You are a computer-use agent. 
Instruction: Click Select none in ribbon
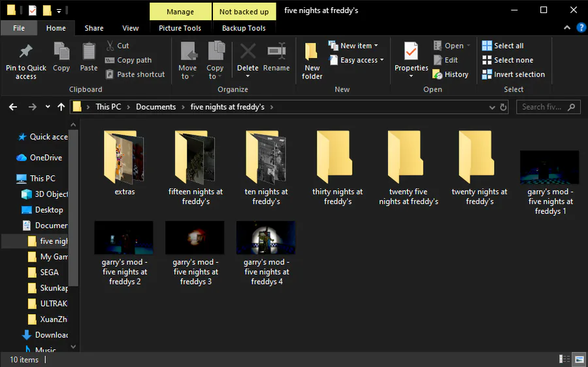point(508,60)
